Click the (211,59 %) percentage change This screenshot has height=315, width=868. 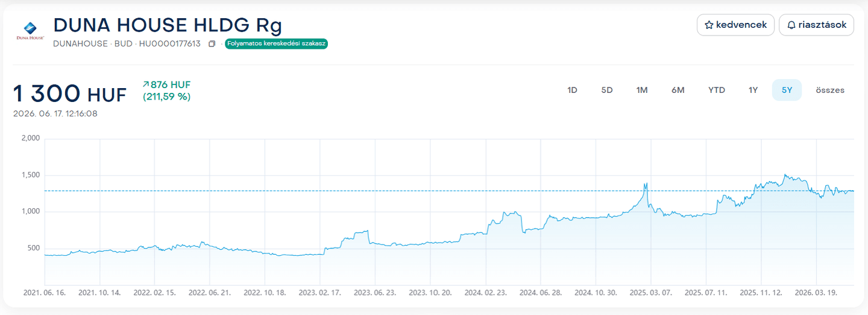point(167,97)
